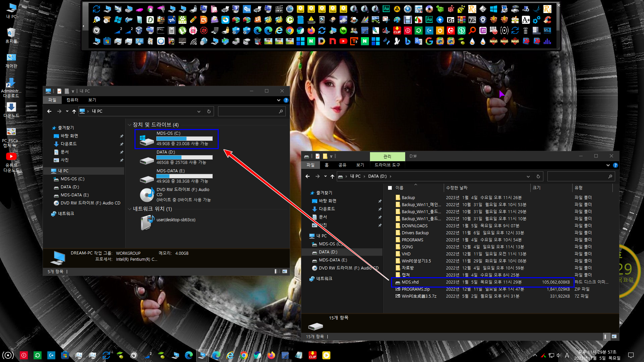Open the calculator icon in the dock
This screenshot has height=362, width=644.
click(x=171, y=31)
